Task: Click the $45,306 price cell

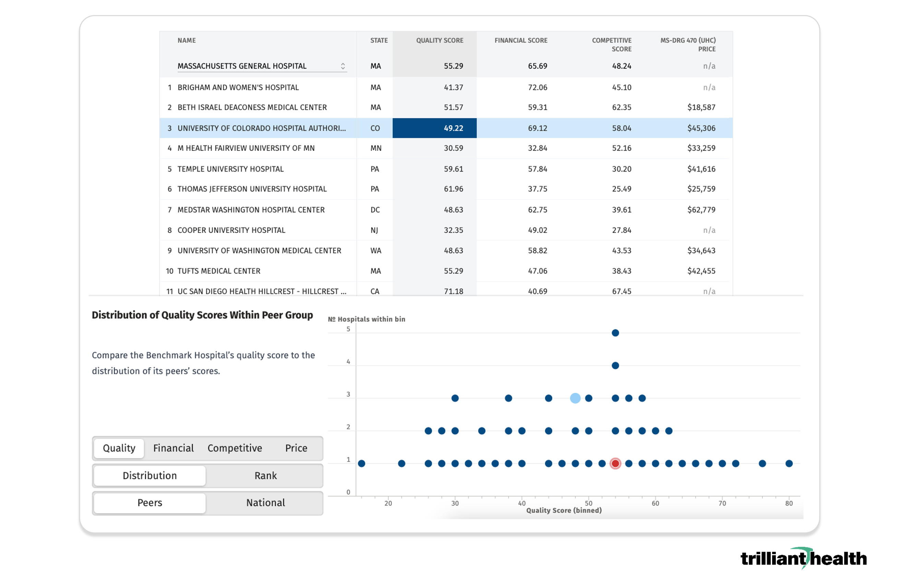Action: pyautogui.click(x=701, y=128)
